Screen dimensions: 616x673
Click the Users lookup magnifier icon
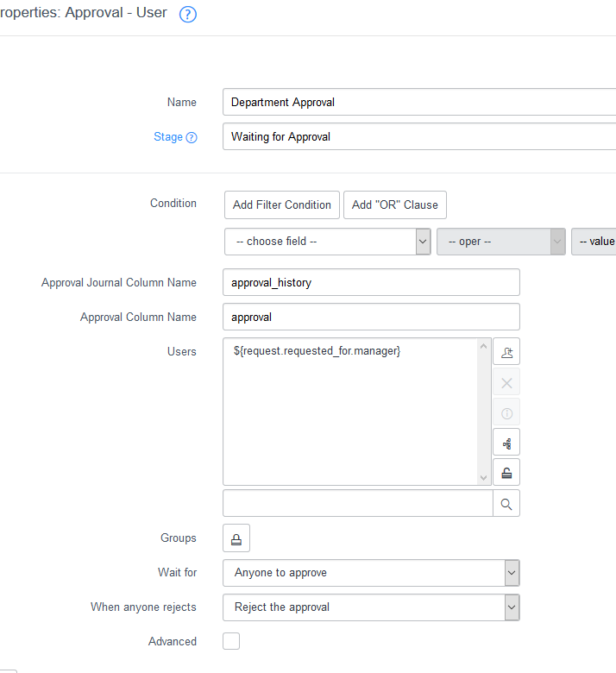click(506, 504)
